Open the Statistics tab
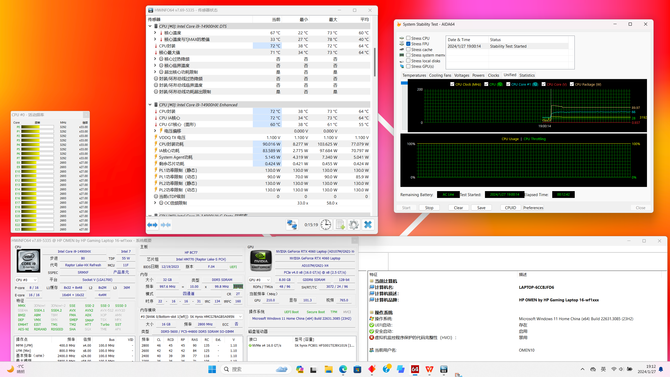670x377 pixels. coord(527,75)
